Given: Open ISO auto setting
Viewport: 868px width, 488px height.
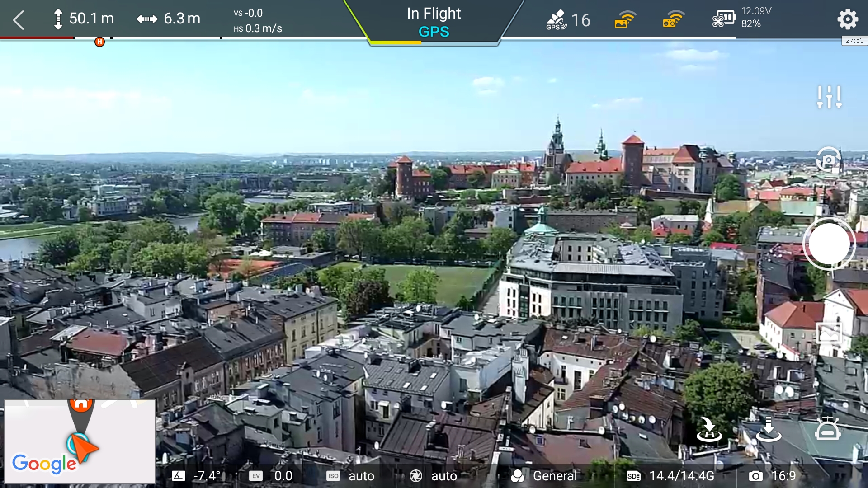Looking at the screenshot, I should pyautogui.click(x=350, y=476).
